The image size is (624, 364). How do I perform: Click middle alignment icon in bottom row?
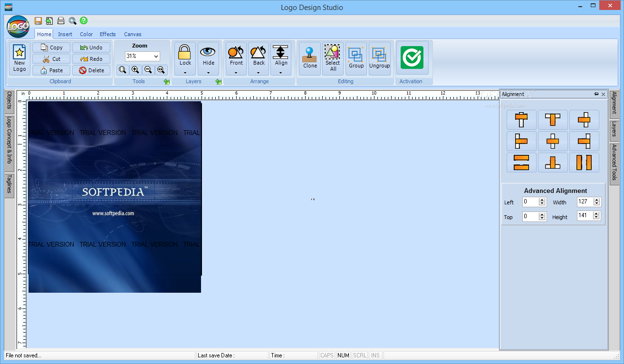click(553, 163)
